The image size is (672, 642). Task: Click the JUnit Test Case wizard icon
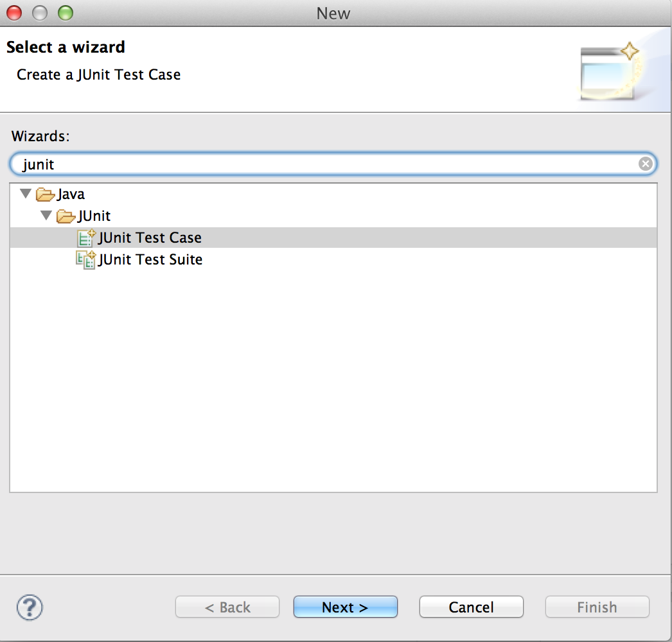86,238
